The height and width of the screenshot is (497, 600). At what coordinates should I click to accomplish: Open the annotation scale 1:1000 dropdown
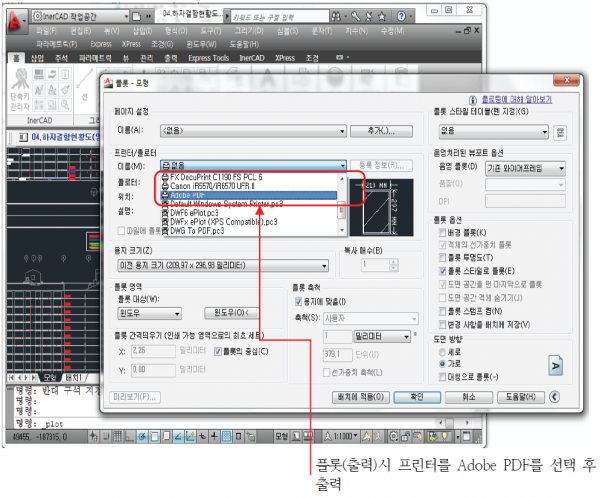coord(346,436)
